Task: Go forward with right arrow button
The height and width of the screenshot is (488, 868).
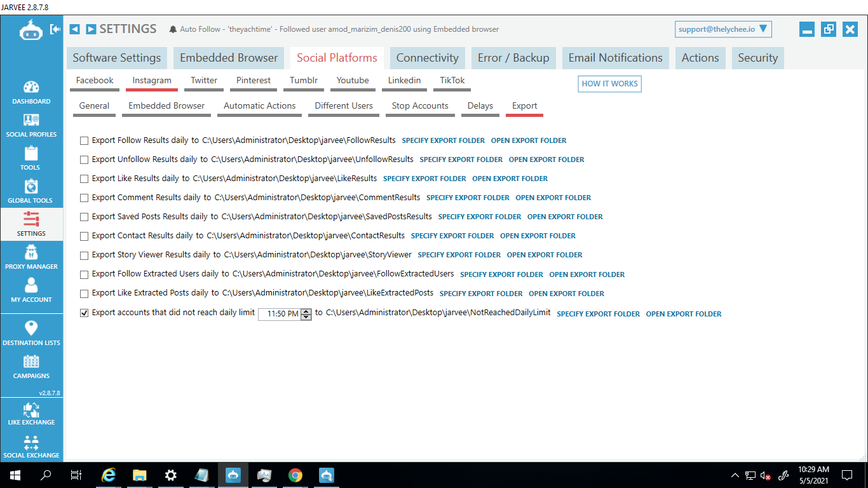Action: pos(91,29)
